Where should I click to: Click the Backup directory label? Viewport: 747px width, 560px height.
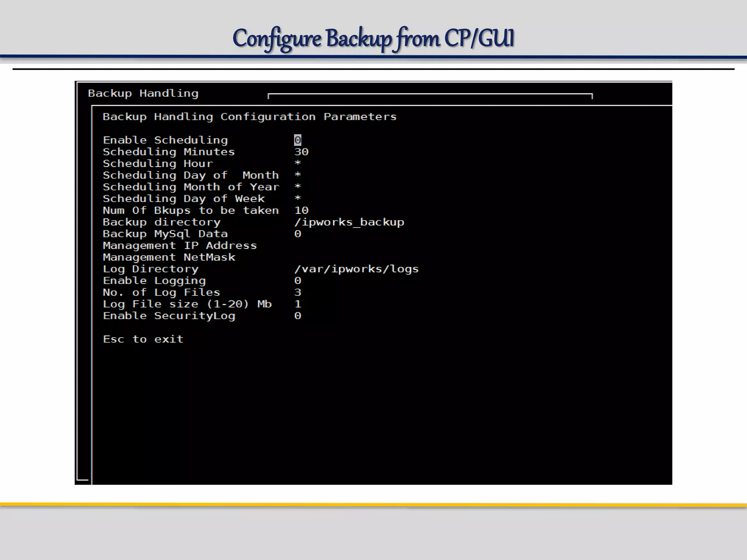click(162, 222)
